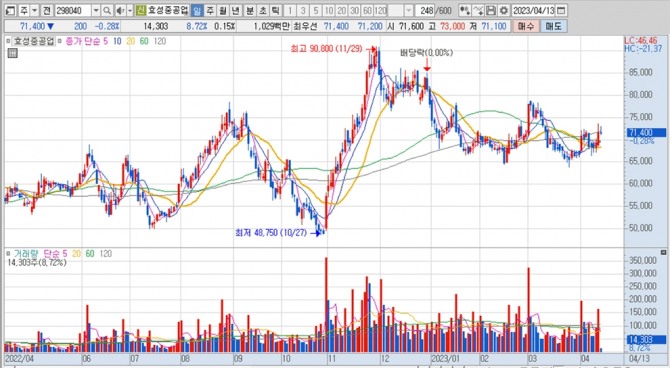Click the candle chart type icon

[x=465, y=10]
